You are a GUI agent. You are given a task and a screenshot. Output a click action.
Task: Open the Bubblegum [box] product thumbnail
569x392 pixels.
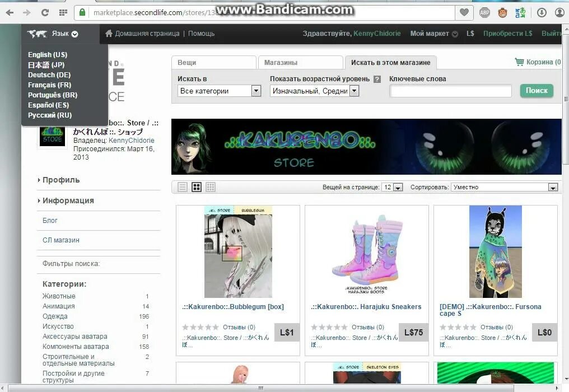click(x=238, y=252)
